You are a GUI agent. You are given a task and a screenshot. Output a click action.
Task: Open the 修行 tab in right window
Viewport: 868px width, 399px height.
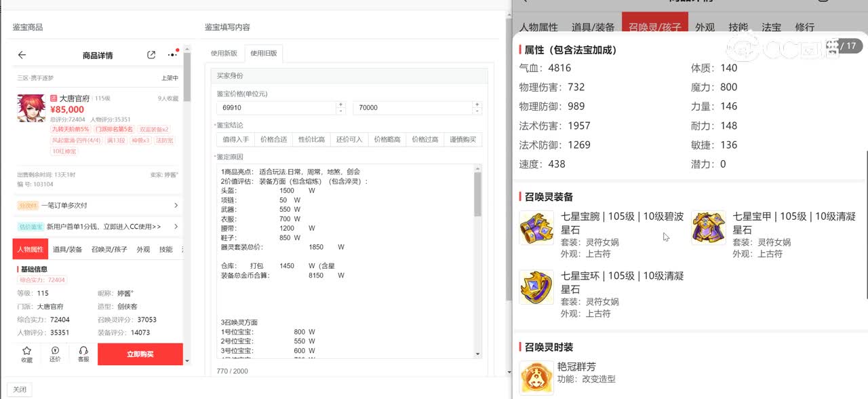pos(804,27)
